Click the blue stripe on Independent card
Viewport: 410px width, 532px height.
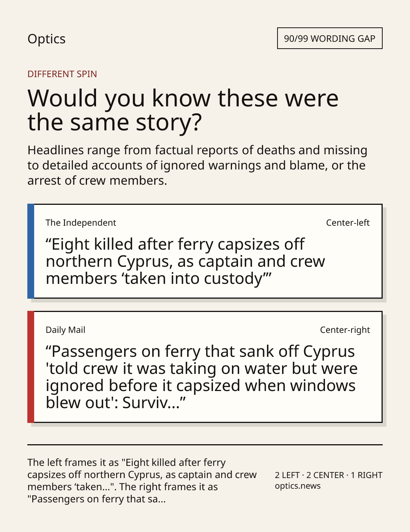[x=31, y=251]
